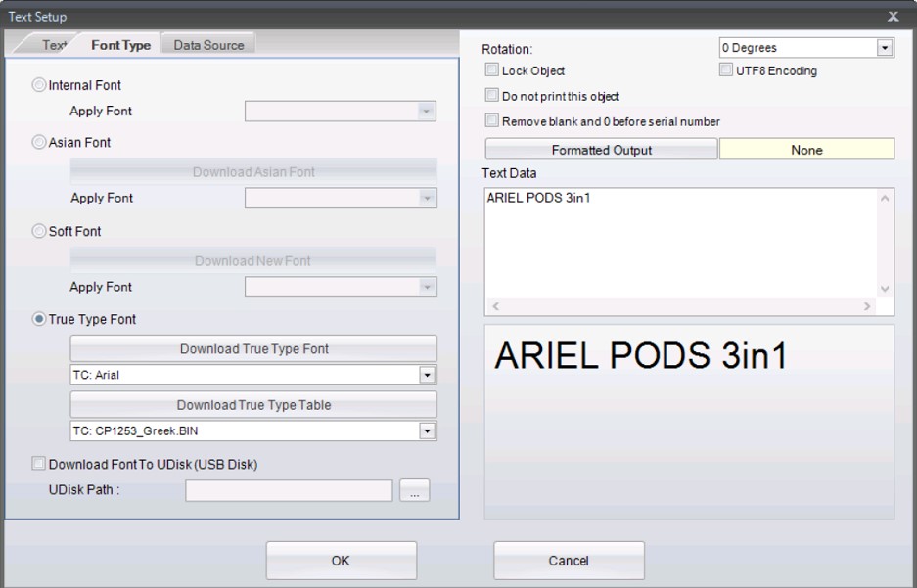The width and height of the screenshot is (917, 588).
Task: Enable Download Font To UDisk checkbox
Action: pyautogui.click(x=38, y=464)
